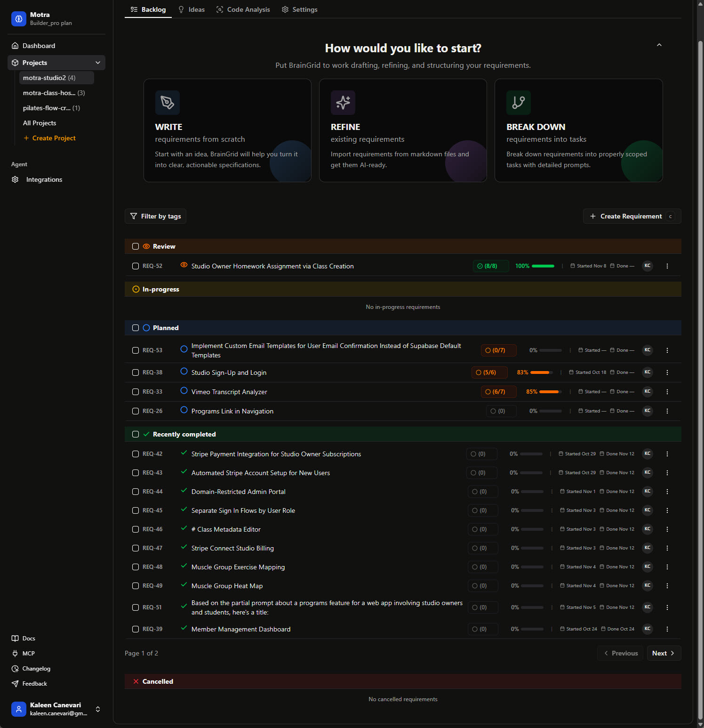Open the MCP plug icon link
The width and height of the screenshot is (704, 728).
coord(15,654)
